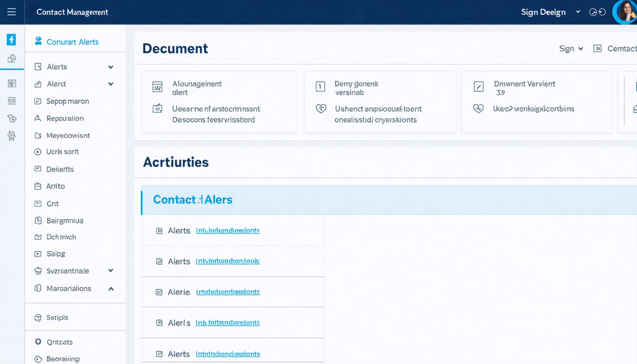Collapse the Marcarialions sidebar chevron
Screen dimensions: 637x364
point(111,289)
